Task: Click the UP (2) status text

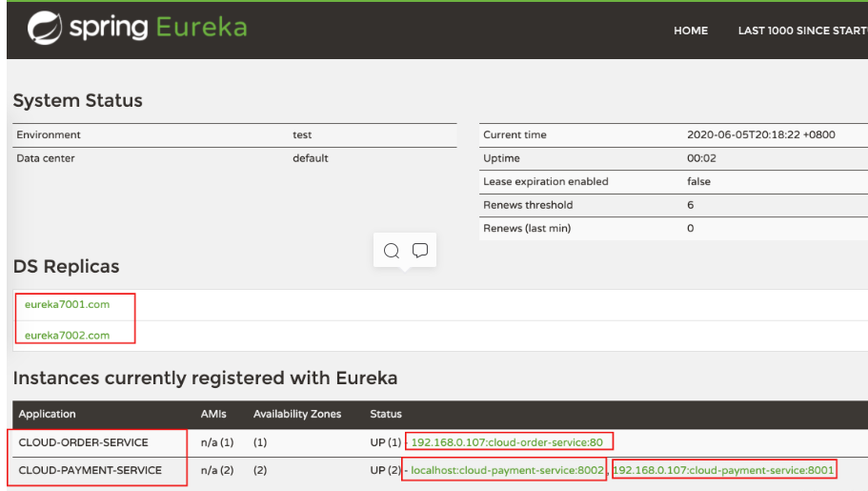Action: [x=385, y=470]
